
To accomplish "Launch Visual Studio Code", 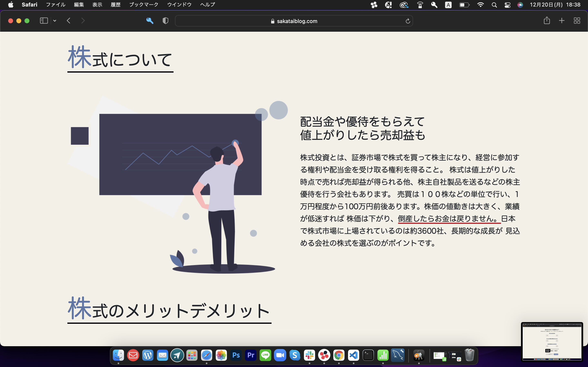I will [354, 355].
